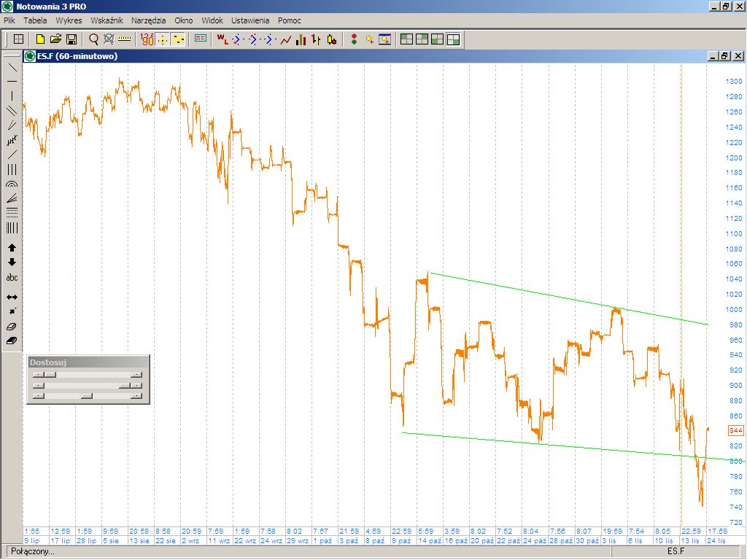Open the Okno menu
Viewport: 747px width, 560px height.
click(x=183, y=20)
